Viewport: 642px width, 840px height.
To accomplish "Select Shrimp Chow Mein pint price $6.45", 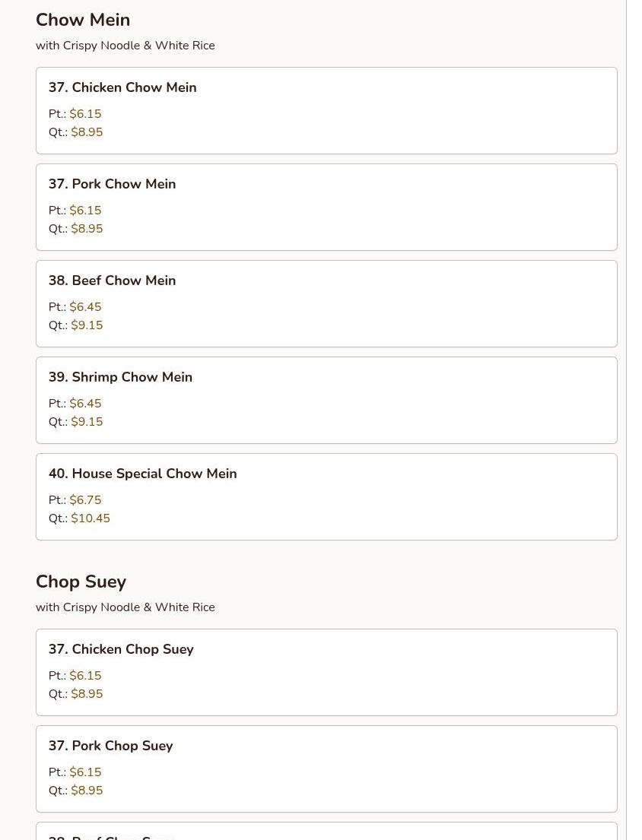I will point(85,404).
